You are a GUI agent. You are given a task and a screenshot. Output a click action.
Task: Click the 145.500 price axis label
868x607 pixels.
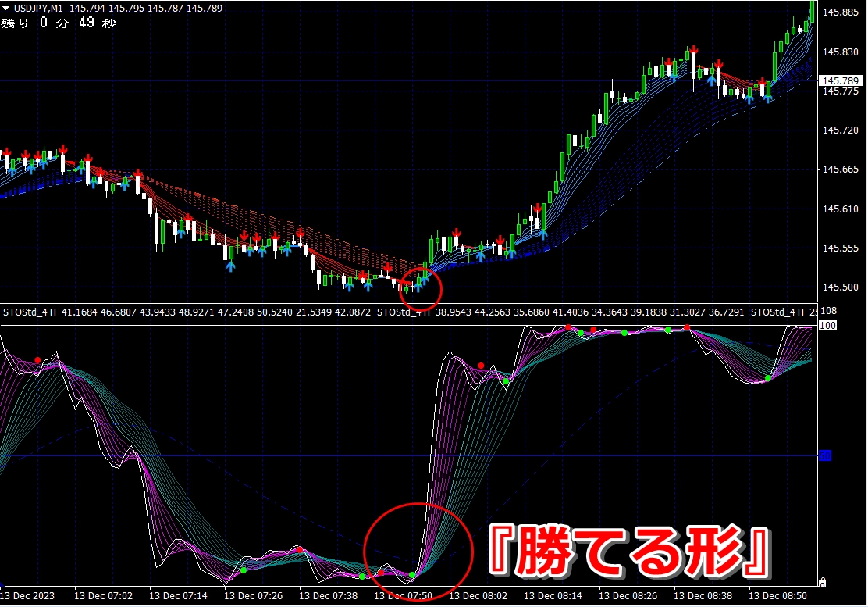[x=841, y=287]
